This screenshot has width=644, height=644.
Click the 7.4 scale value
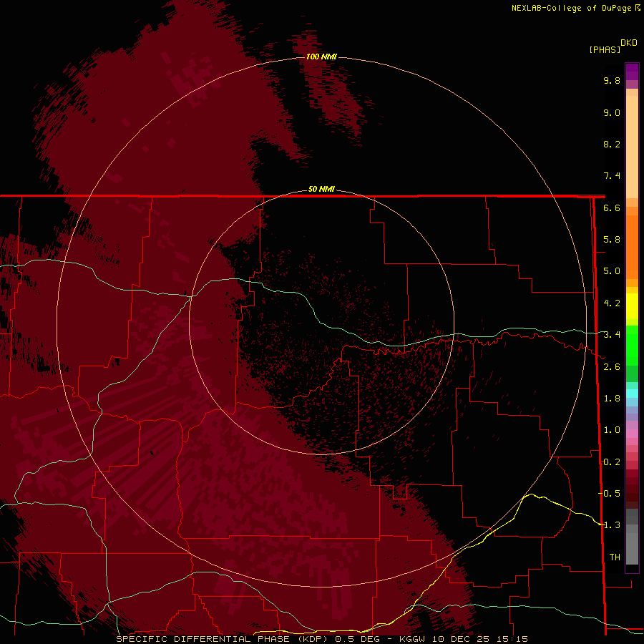coord(612,176)
